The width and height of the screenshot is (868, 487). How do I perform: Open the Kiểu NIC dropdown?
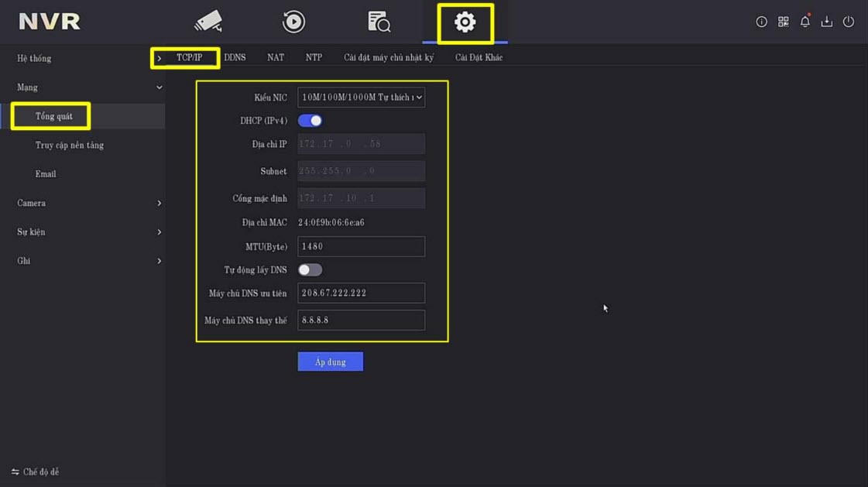point(361,98)
